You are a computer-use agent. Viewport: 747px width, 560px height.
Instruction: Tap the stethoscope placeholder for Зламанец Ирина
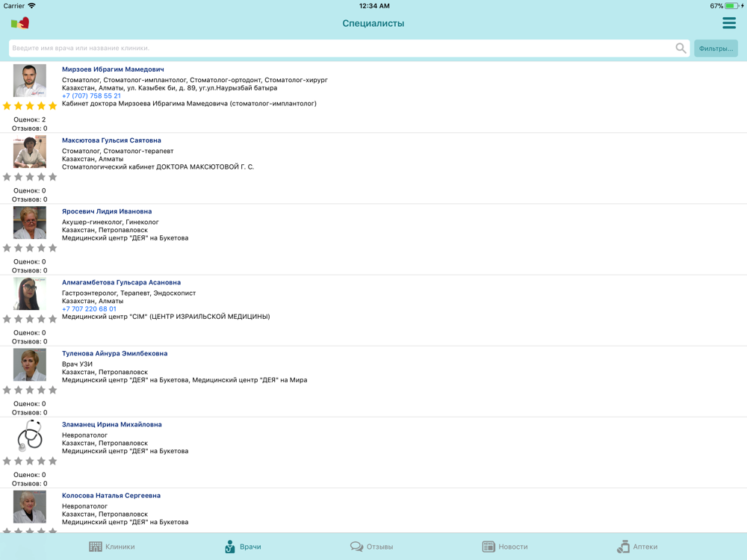[x=30, y=435]
